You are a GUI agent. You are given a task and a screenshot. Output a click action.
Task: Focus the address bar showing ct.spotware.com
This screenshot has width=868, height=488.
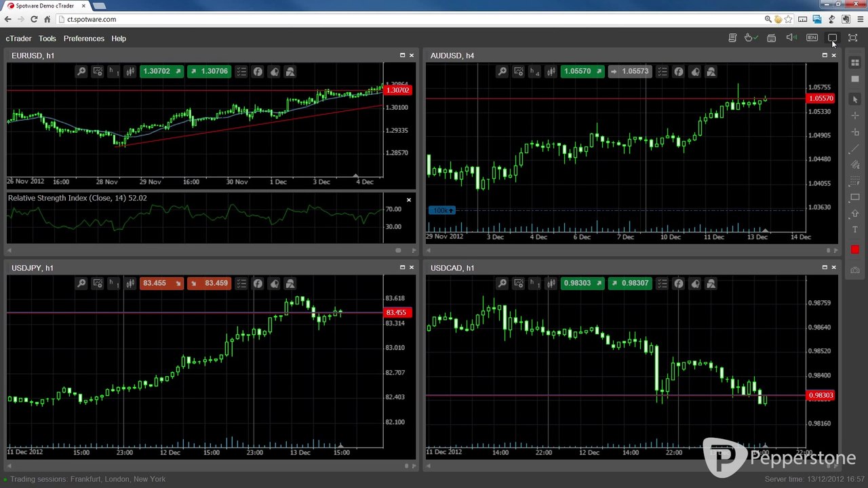[407, 19]
